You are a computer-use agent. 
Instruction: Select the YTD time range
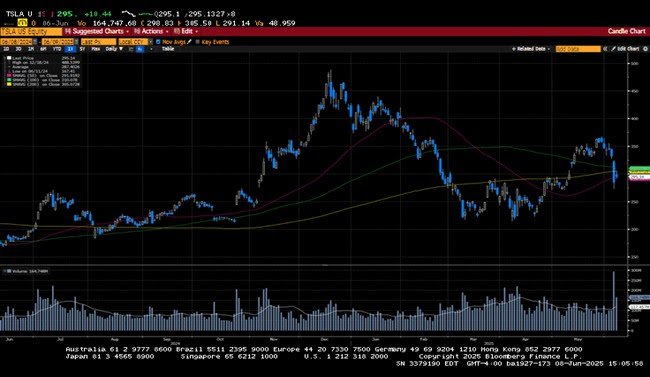pyautogui.click(x=57, y=49)
